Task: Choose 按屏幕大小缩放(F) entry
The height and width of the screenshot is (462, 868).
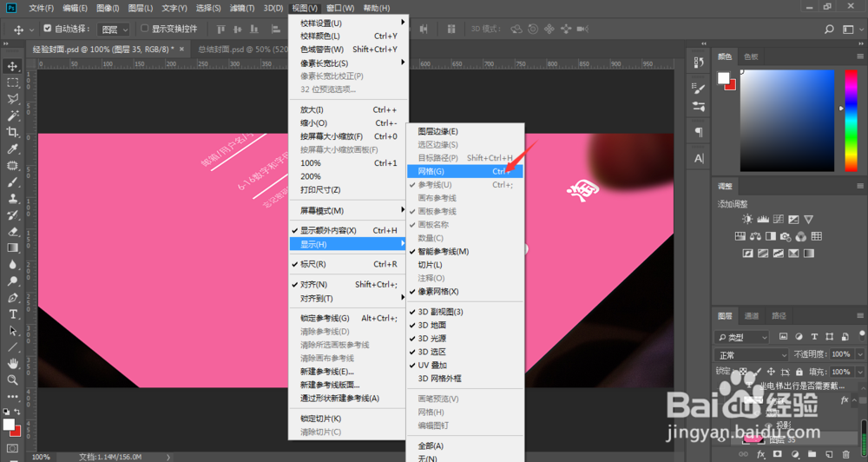Action: 348,136
